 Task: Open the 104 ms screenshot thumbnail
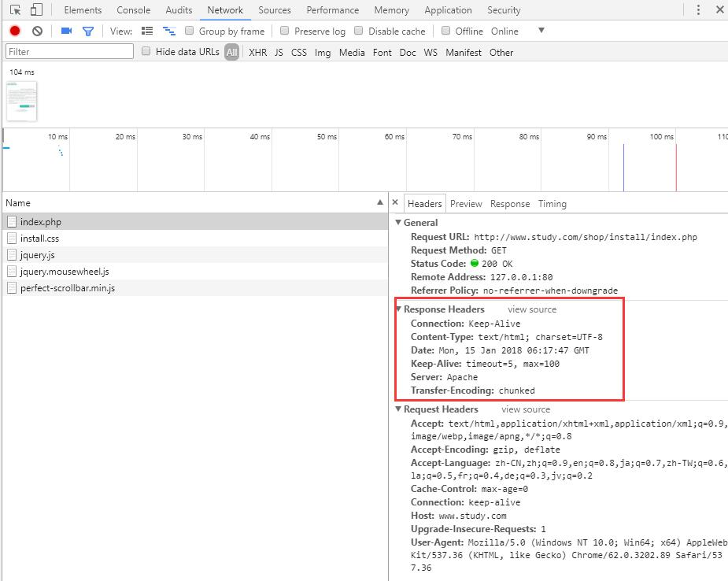coord(22,102)
